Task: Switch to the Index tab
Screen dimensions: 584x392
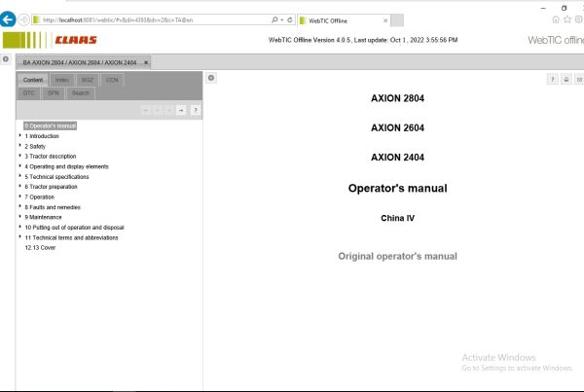Action: [62, 80]
